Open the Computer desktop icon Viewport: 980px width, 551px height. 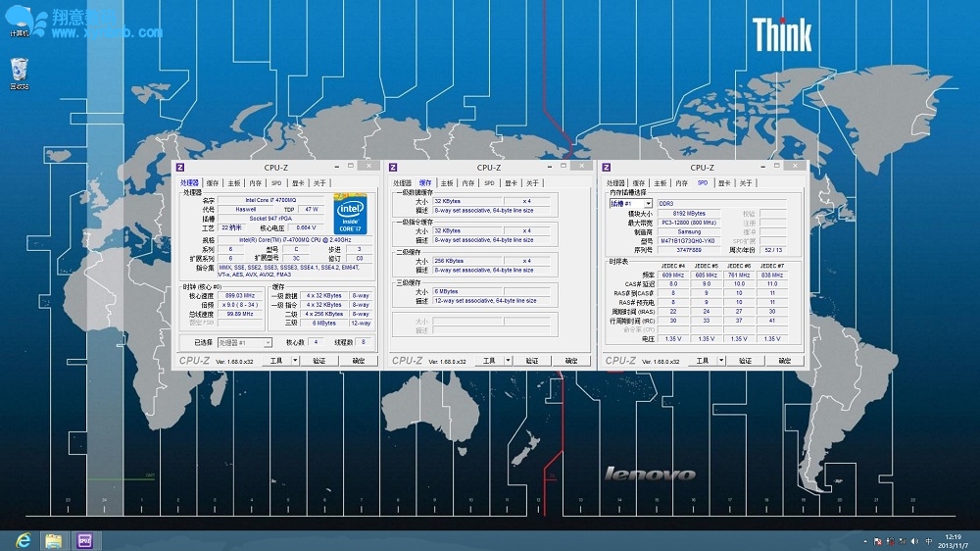pyautogui.click(x=20, y=21)
